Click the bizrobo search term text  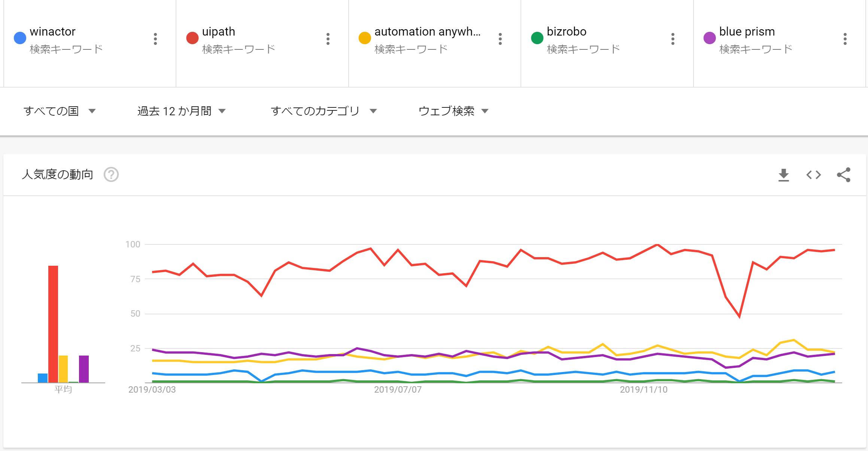567,32
